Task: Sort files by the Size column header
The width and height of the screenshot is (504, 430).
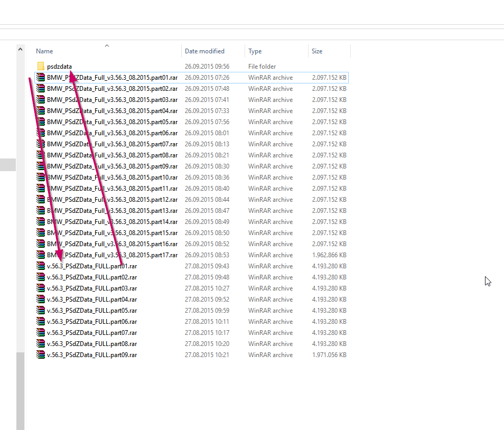Action: [x=317, y=51]
